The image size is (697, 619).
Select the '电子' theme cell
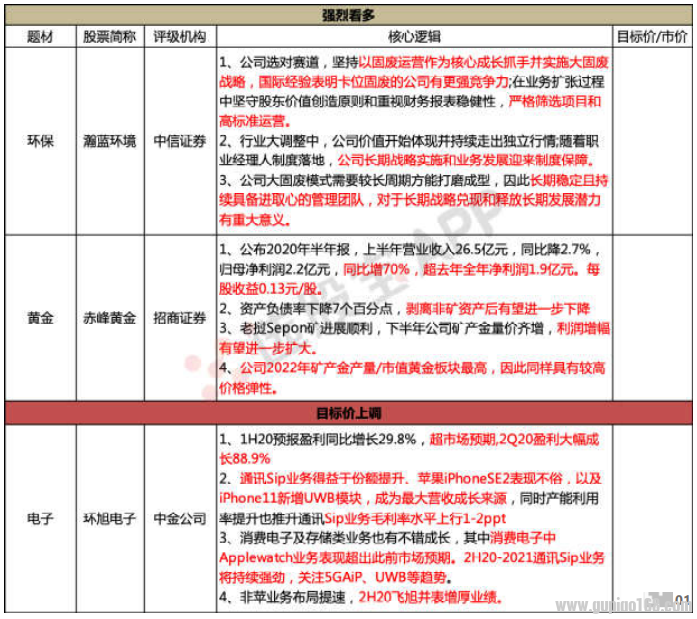(40, 519)
